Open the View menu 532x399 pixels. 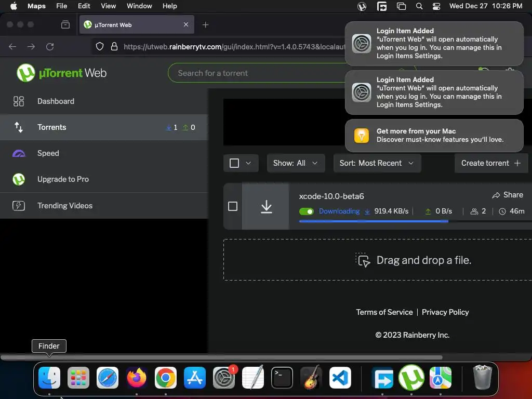(108, 6)
